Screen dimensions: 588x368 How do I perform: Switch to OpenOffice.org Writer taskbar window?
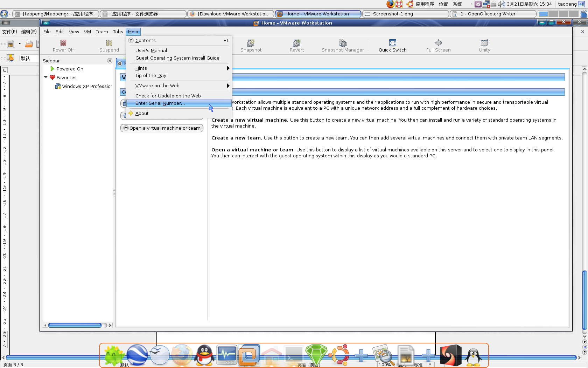tap(493, 14)
